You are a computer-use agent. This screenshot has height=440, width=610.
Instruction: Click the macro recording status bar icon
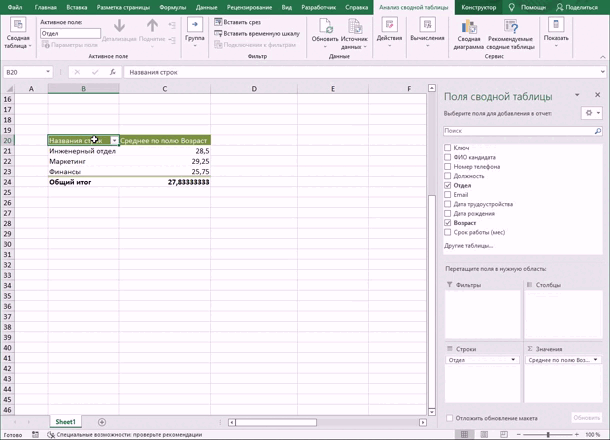(35, 434)
